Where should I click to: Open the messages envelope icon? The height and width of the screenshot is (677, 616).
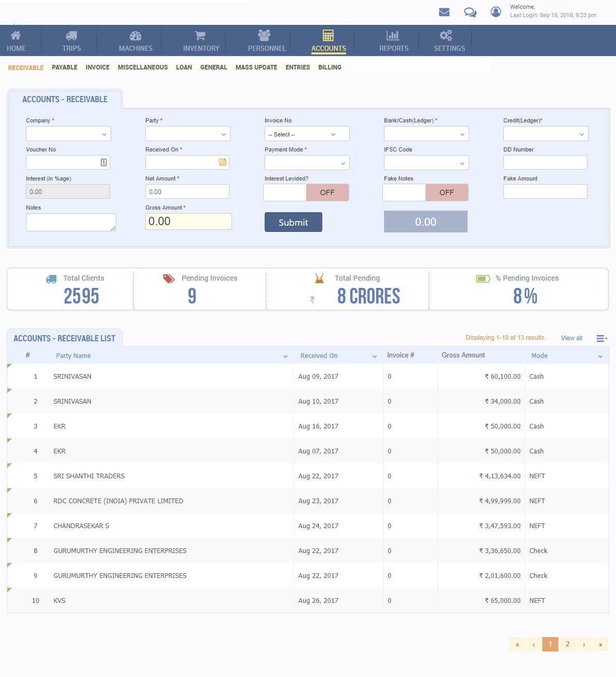pyautogui.click(x=444, y=12)
